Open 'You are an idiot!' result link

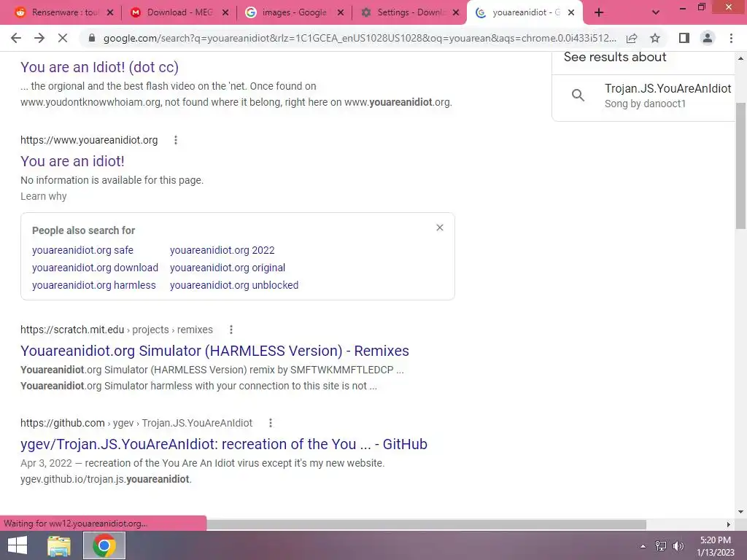[x=72, y=161]
